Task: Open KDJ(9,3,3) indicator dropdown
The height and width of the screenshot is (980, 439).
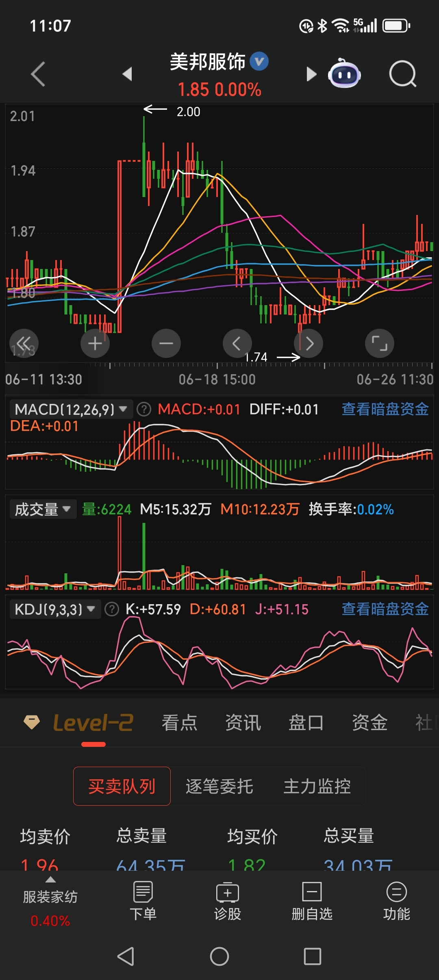Action: click(55, 609)
